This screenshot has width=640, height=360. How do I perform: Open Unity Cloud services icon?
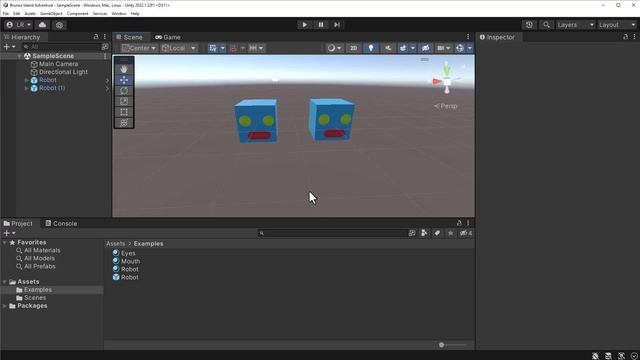click(x=42, y=25)
